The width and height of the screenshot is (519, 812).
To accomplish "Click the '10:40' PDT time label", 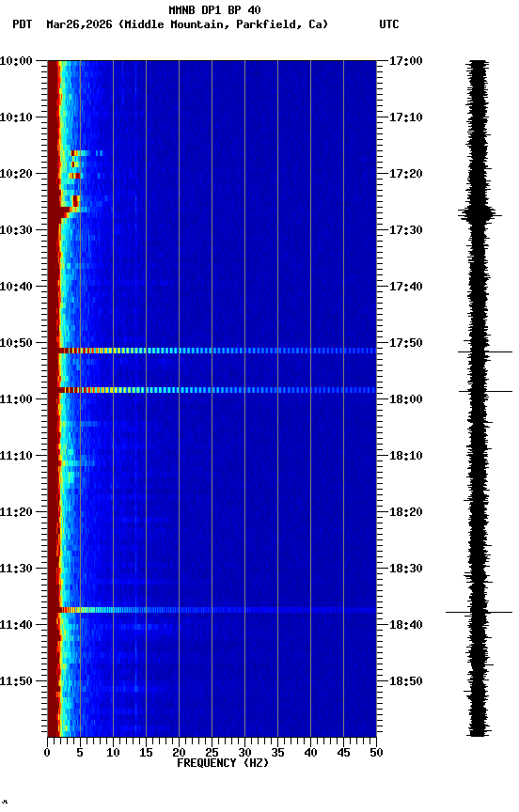I will pyautogui.click(x=16, y=287).
